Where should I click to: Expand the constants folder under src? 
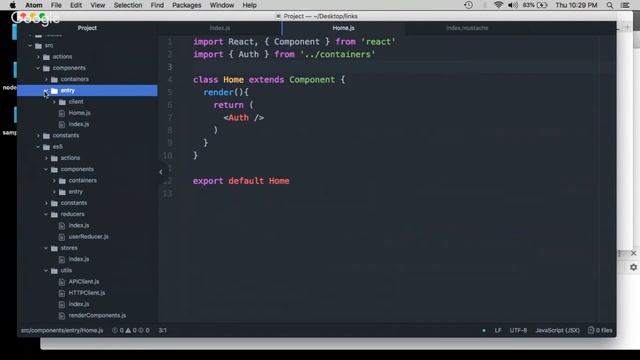tap(38, 136)
